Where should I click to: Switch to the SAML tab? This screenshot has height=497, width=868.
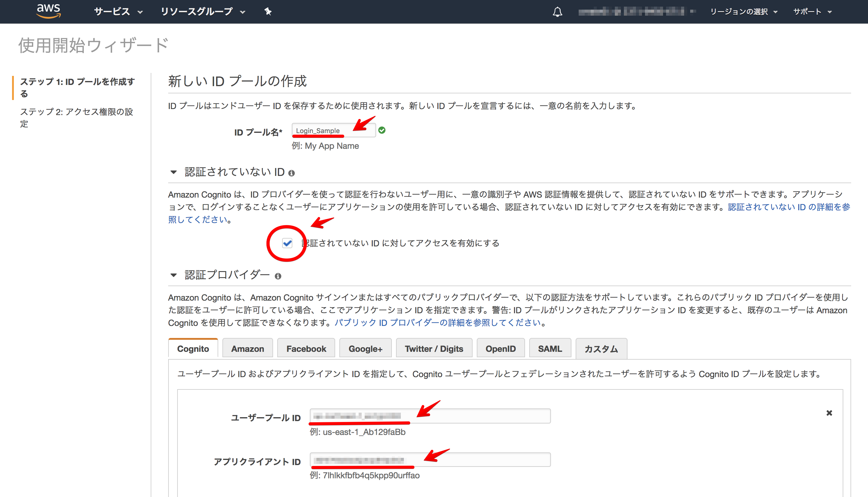(550, 349)
